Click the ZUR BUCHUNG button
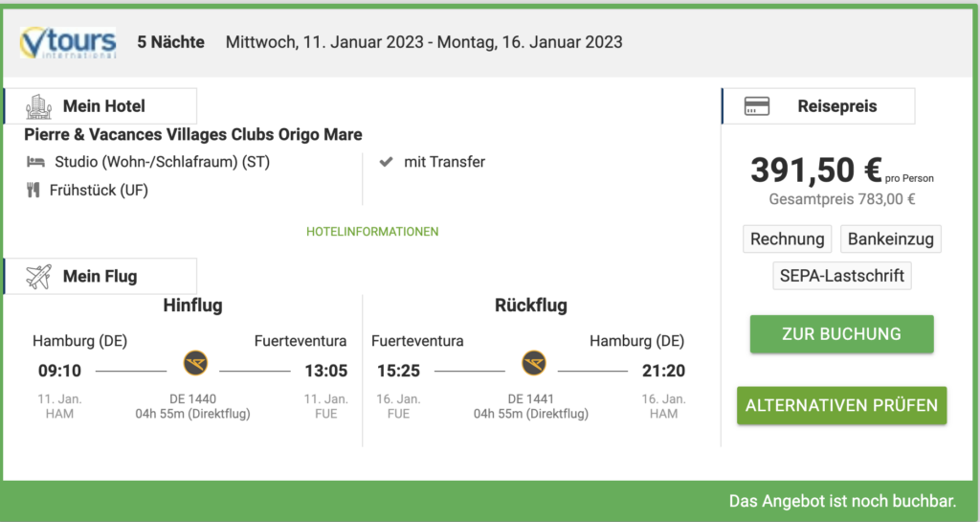Viewport: 980px width, 522px height. click(x=842, y=334)
